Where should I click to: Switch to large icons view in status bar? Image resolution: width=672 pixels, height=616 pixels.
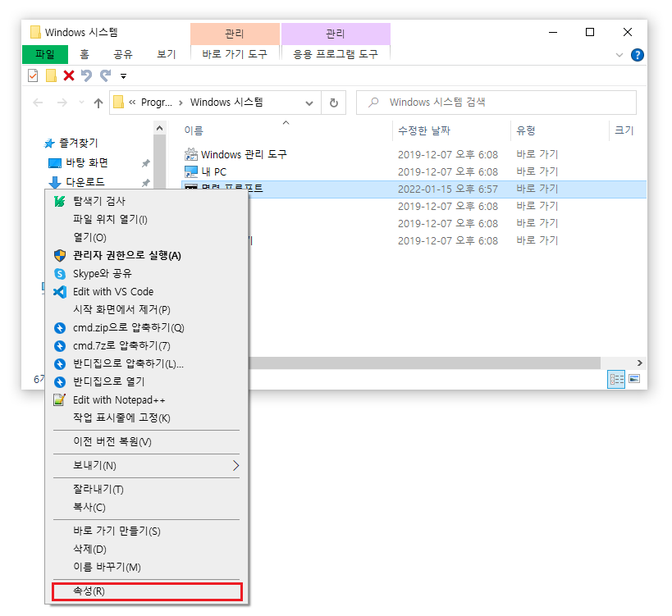[634, 379]
